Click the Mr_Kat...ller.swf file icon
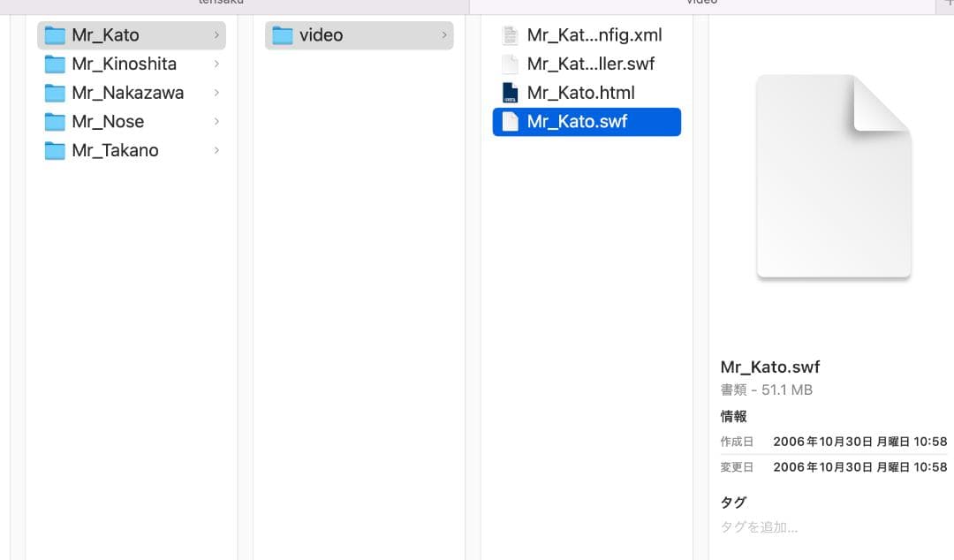 pyautogui.click(x=509, y=63)
